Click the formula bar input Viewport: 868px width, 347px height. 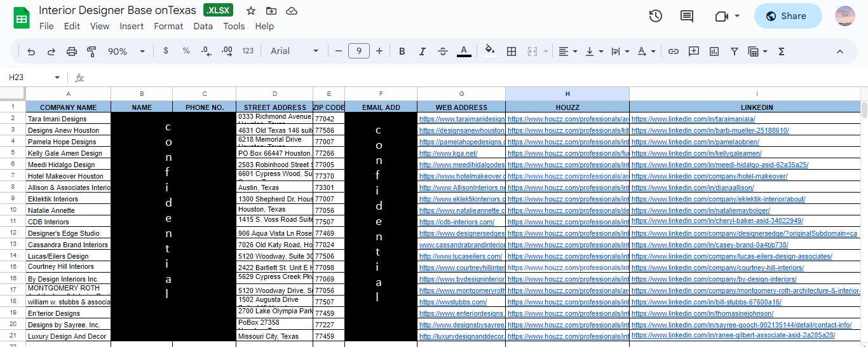(477, 78)
